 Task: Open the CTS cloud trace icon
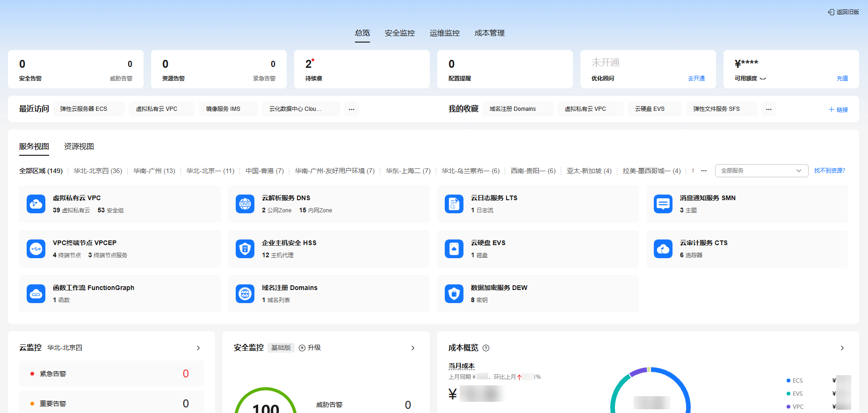tap(663, 249)
